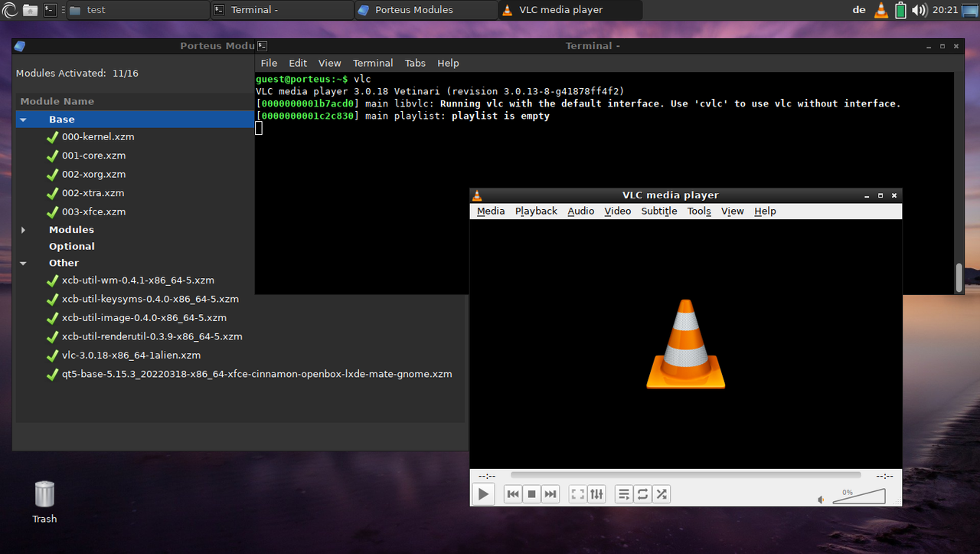Mute VLC using the speaker icon
980x554 pixels.
pos(821,500)
